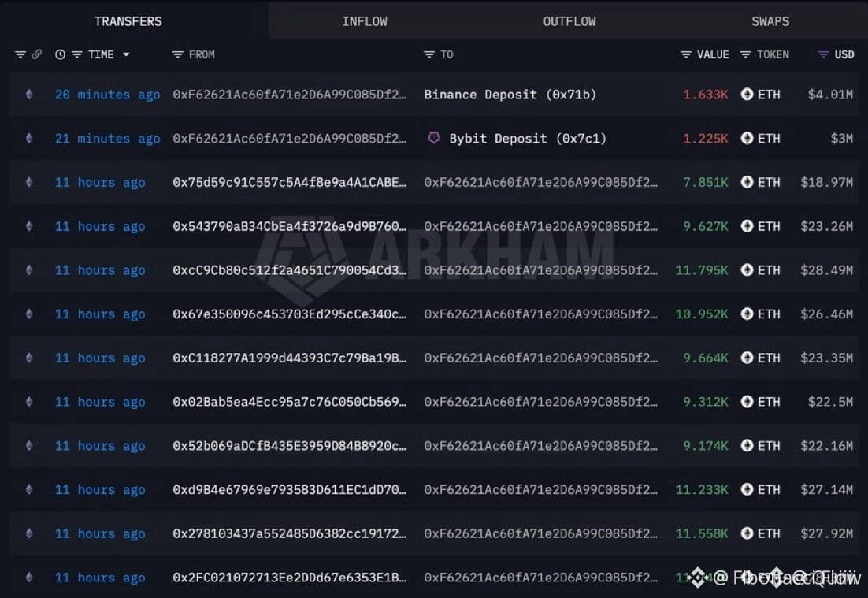Open the USD column filter
The width and height of the screenshot is (868, 598).
click(x=823, y=54)
